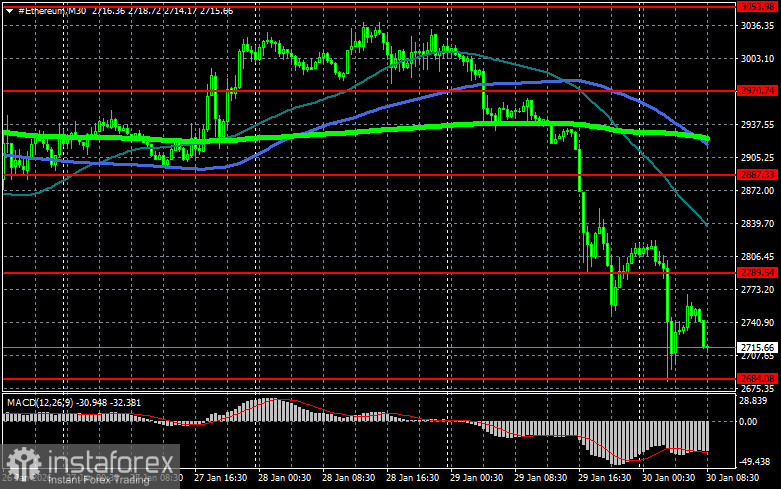
Task: Select the red 2887.33 level label
Action: (757, 174)
